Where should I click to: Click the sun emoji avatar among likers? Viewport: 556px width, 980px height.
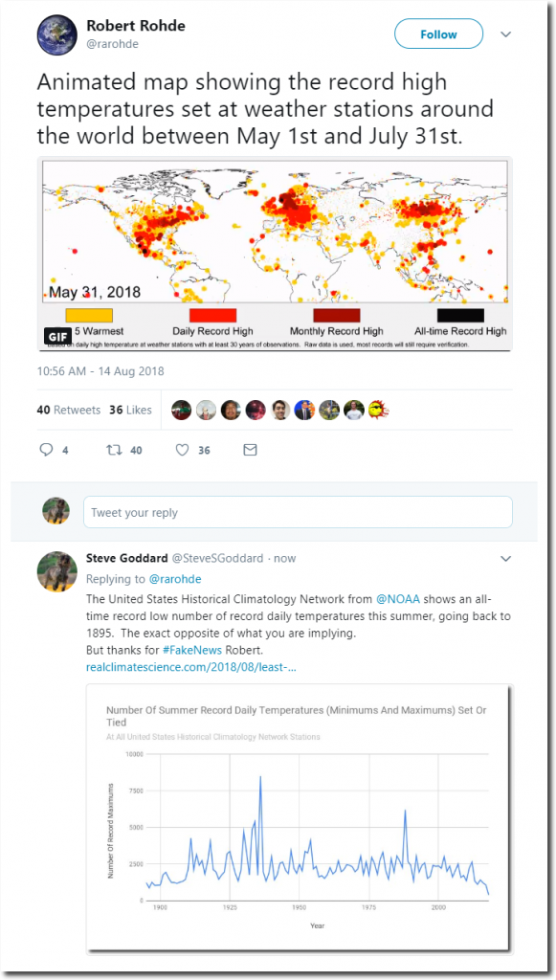(x=378, y=410)
